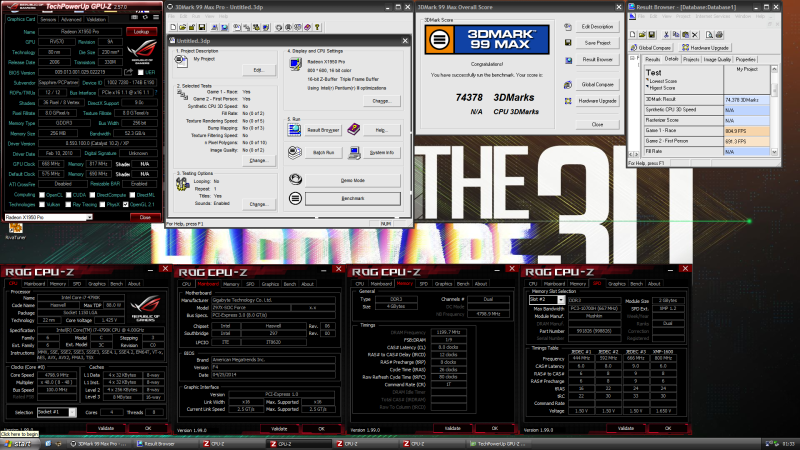Click Batch Run button in Untitled.3dp
The width and height of the screenshot is (800, 450).
pyautogui.click(x=323, y=153)
